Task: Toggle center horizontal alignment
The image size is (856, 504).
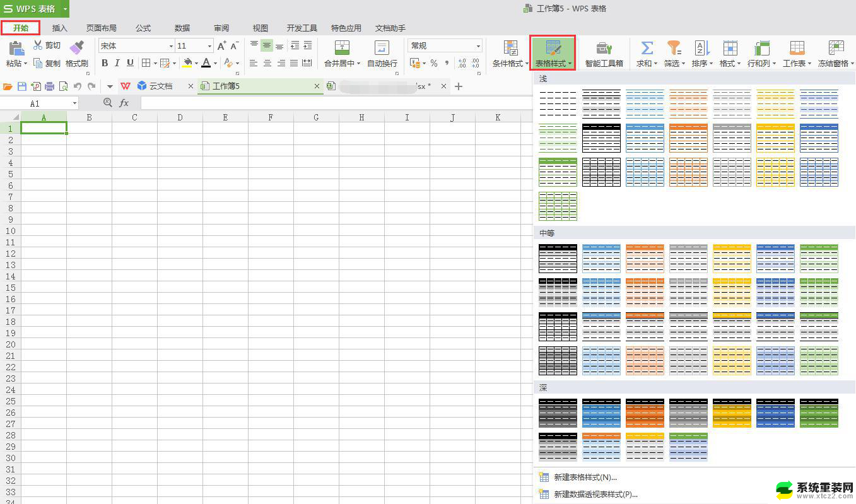Action: coord(267,63)
